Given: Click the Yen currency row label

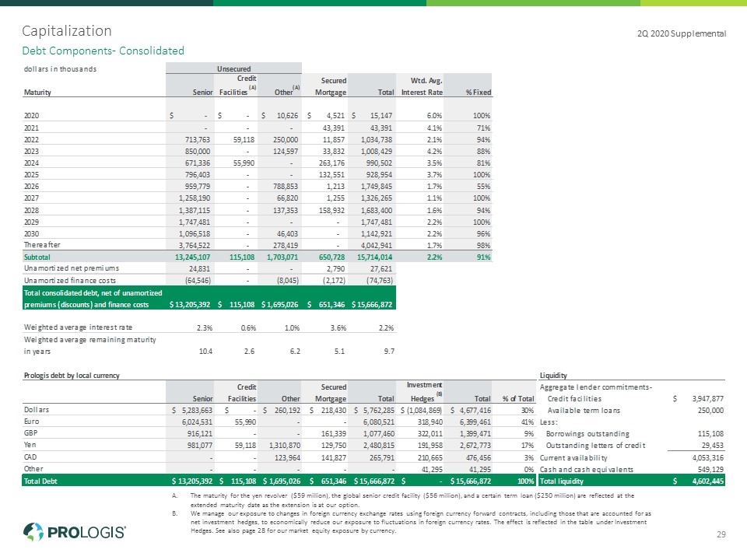Looking at the screenshot, I should click(x=30, y=444).
